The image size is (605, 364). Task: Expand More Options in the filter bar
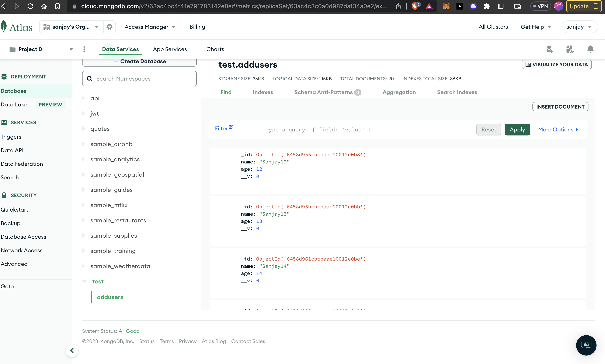click(x=558, y=130)
